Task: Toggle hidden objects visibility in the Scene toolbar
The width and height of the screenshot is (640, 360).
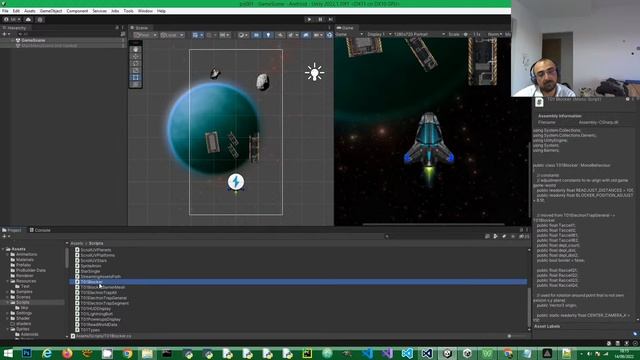Action: point(306,35)
